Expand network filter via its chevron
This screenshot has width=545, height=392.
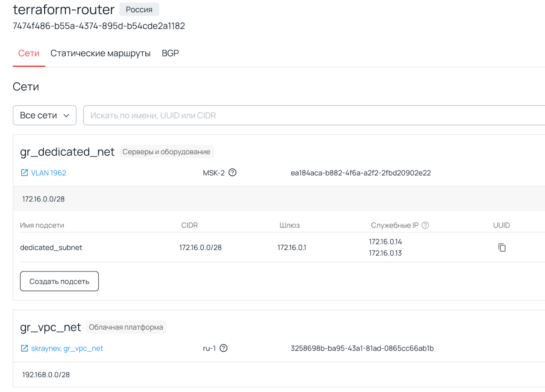coord(66,115)
